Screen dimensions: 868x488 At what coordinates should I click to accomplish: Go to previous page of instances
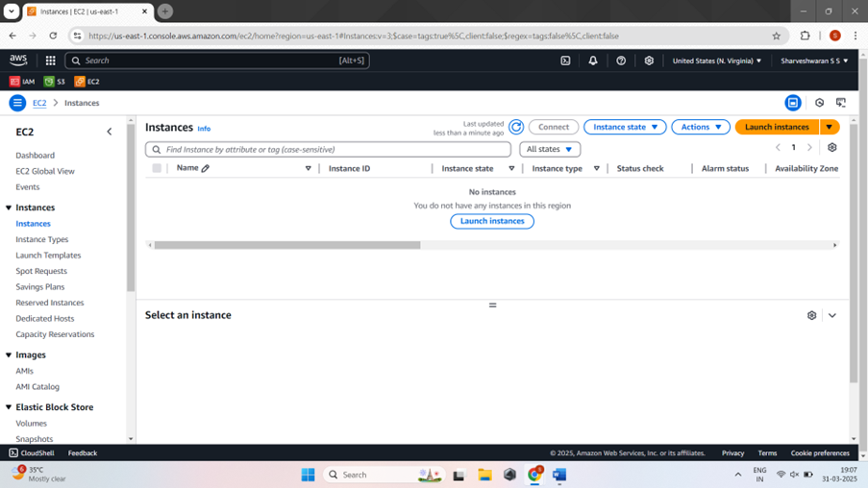click(778, 148)
